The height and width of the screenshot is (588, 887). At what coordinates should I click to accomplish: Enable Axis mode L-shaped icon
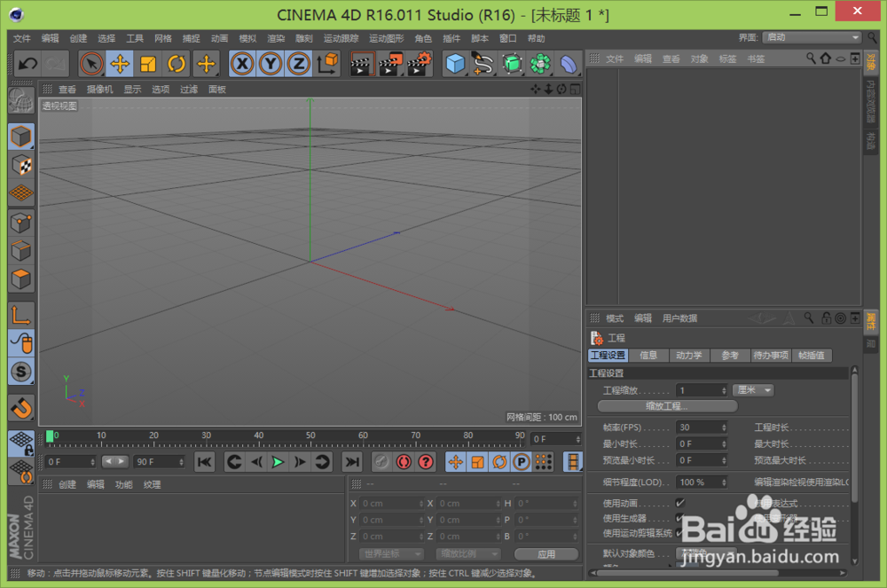click(21, 315)
